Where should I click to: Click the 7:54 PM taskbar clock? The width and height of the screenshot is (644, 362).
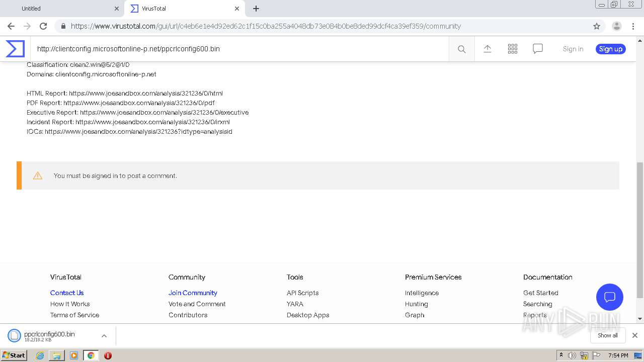pyautogui.click(x=618, y=355)
